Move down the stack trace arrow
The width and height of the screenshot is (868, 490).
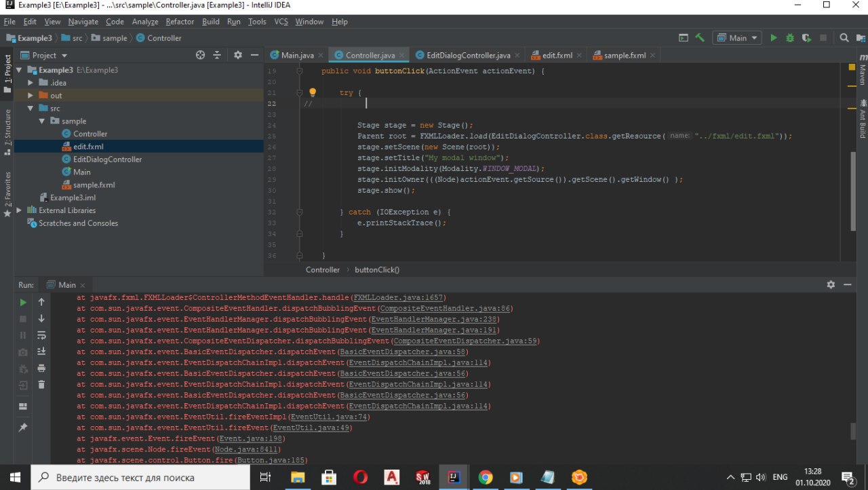(41, 319)
